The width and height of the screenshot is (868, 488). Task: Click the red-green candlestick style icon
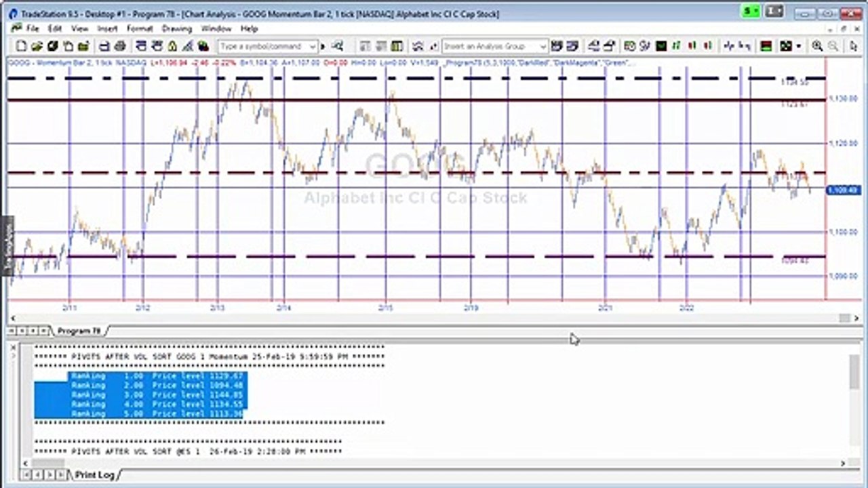(x=692, y=46)
